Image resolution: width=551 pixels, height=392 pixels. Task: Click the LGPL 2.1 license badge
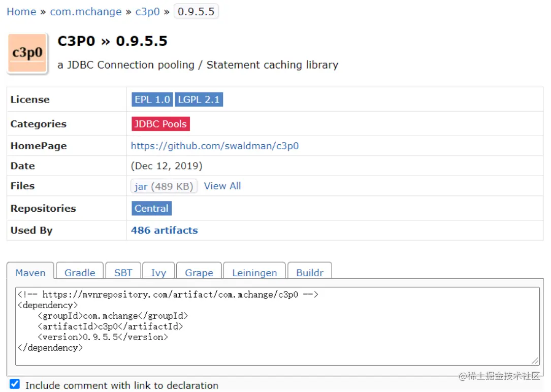pos(199,100)
